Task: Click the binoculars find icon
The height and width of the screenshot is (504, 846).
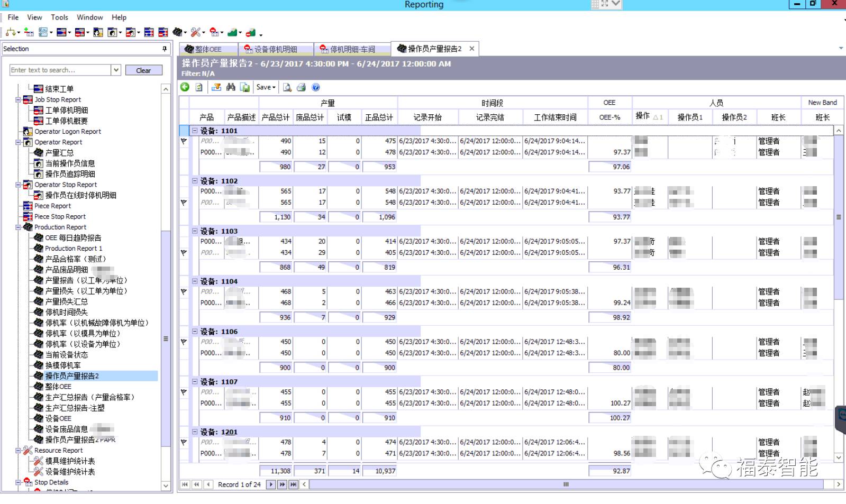Action: coord(231,87)
